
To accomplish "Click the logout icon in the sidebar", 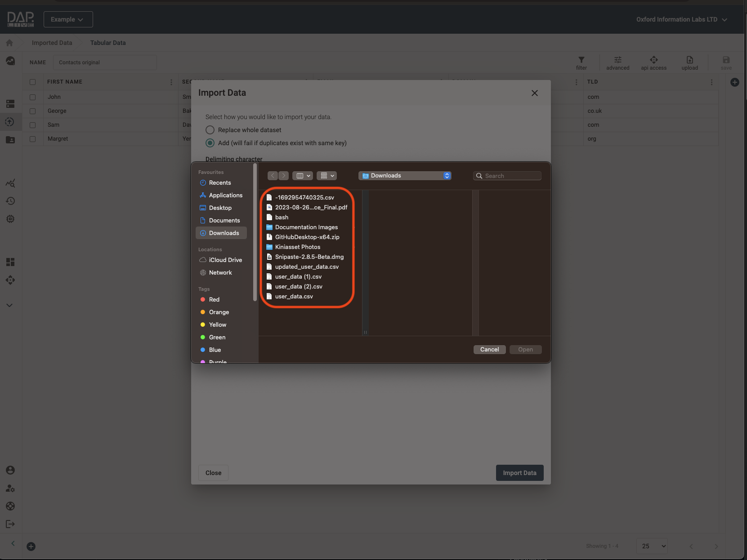I will [10, 524].
